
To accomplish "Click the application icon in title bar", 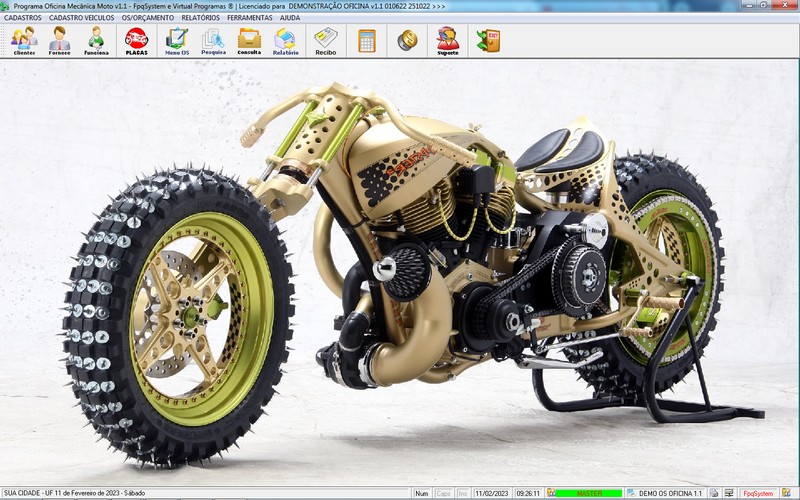I will coord(5,6).
